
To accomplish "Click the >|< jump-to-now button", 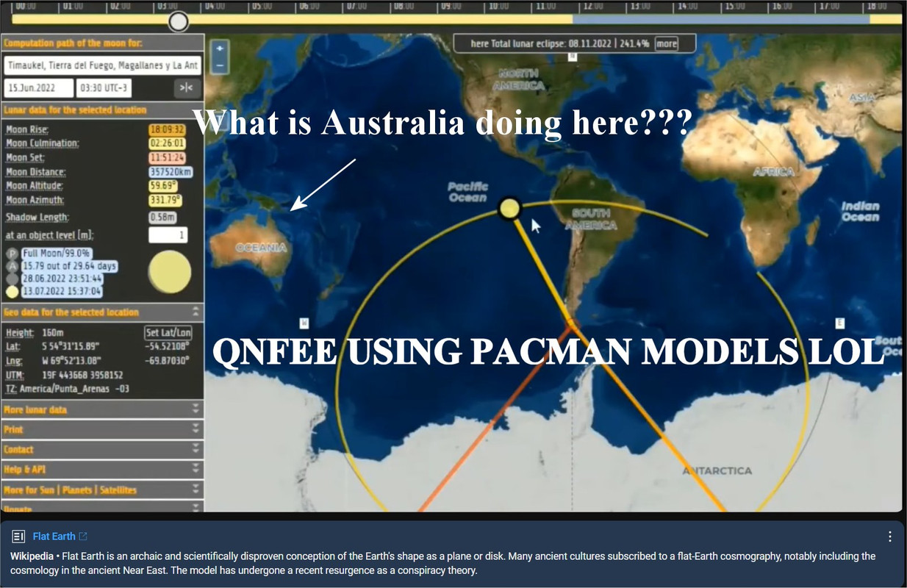I will pyautogui.click(x=187, y=88).
